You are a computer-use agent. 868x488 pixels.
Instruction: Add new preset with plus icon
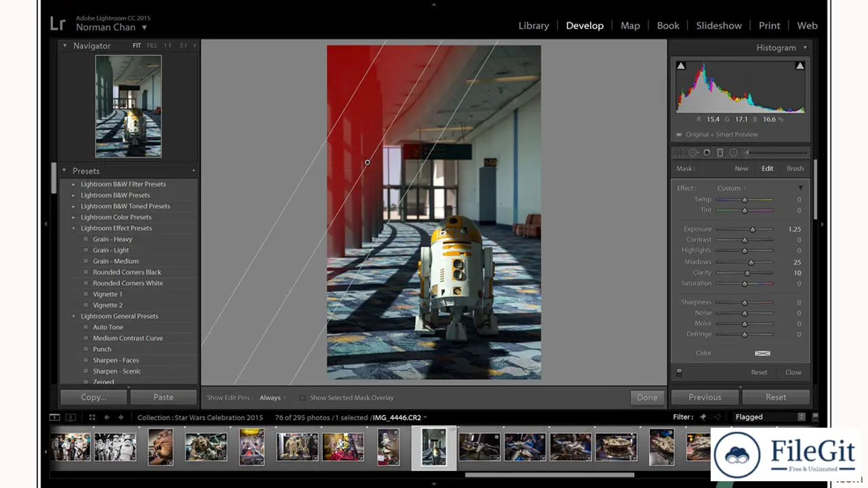click(x=193, y=171)
